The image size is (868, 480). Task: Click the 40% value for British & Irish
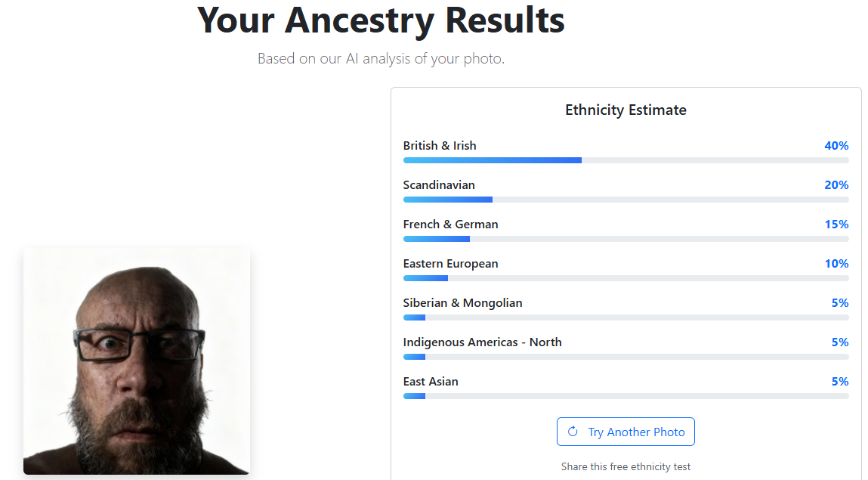(x=836, y=146)
